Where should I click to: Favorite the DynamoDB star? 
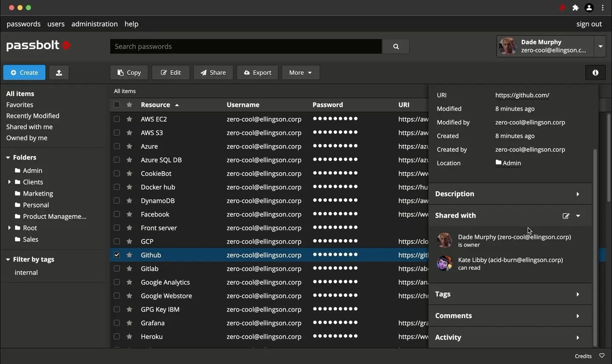pyautogui.click(x=129, y=201)
